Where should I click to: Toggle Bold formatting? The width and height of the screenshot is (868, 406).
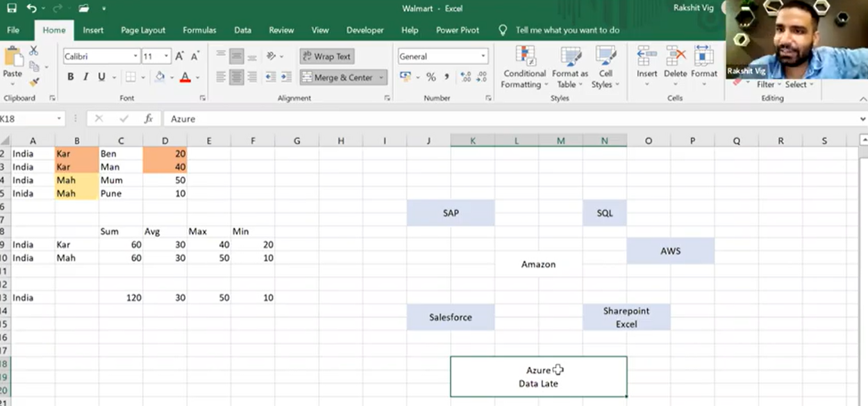[x=71, y=77]
